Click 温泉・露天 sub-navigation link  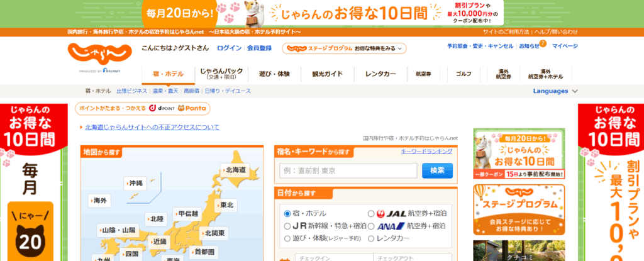pos(165,91)
